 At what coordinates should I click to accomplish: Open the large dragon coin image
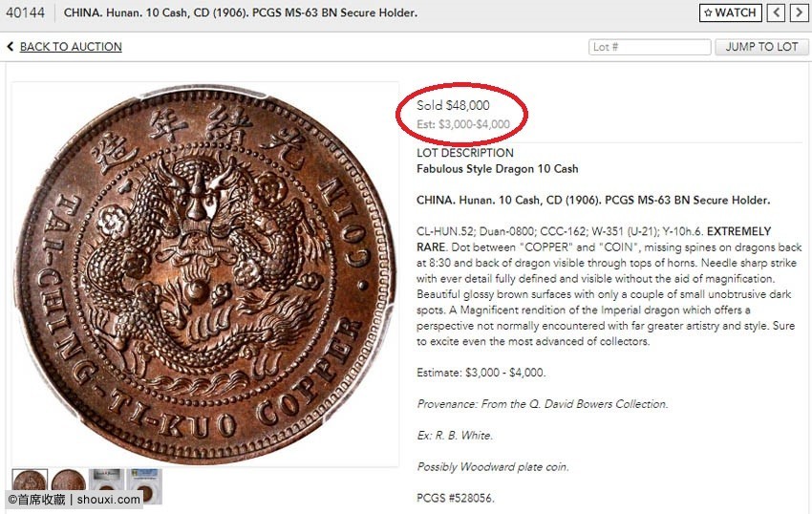pos(205,274)
